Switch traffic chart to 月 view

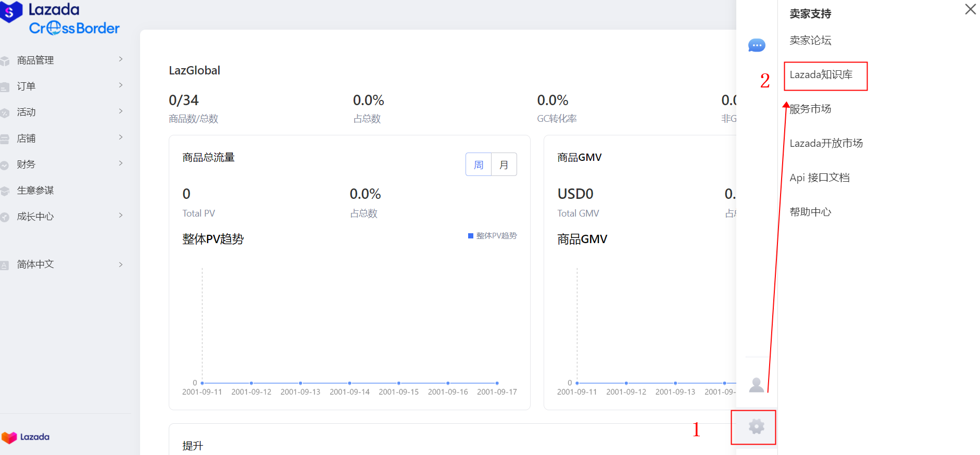pyautogui.click(x=504, y=165)
